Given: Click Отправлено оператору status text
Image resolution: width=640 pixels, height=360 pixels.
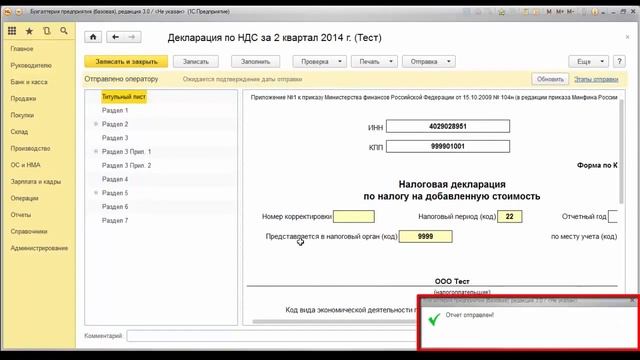Looking at the screenshot, I should click(121, 79).
